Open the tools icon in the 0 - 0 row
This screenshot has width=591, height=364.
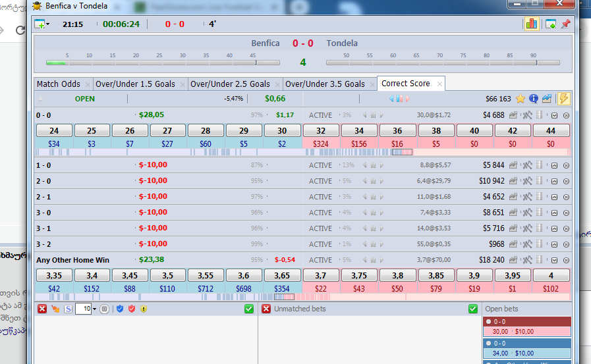[527, 115]
